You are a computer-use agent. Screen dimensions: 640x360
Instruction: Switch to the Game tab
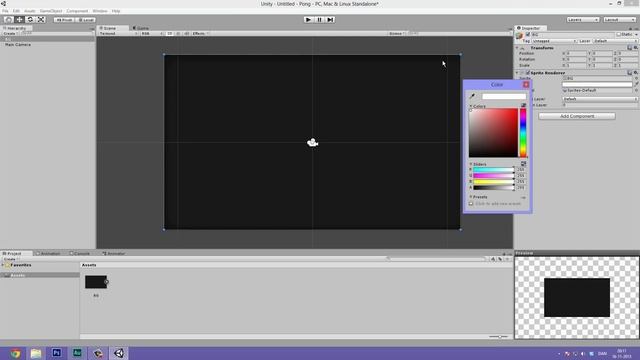click(x=141, y=28)
